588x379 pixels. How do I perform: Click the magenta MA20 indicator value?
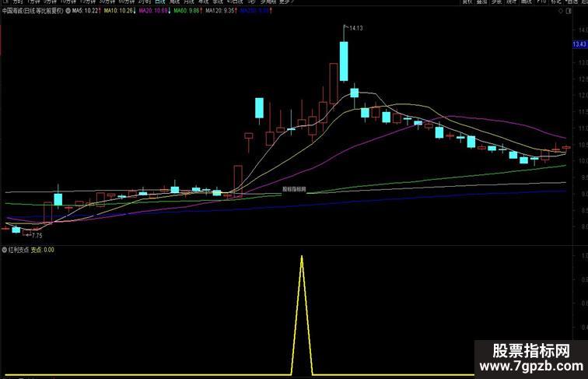point(153,11)
